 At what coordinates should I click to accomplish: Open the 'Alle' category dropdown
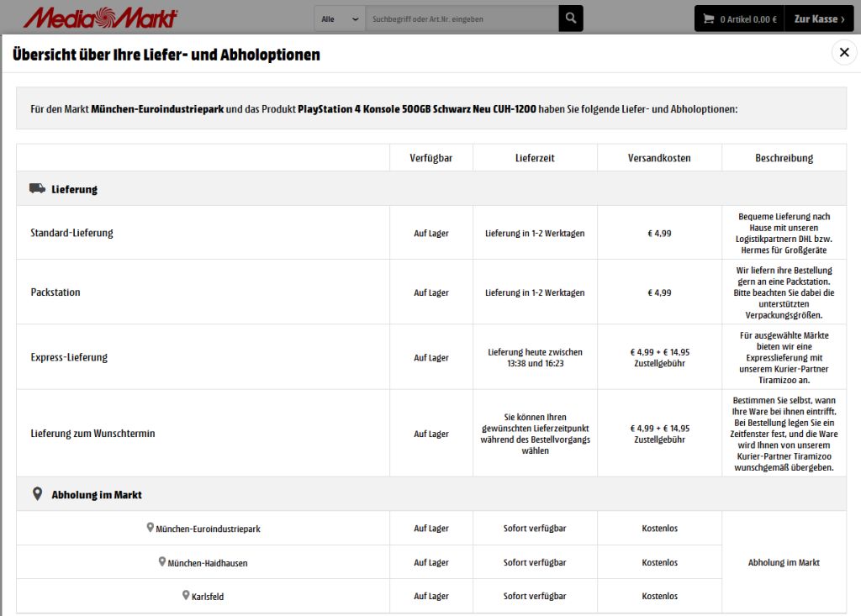340,18
